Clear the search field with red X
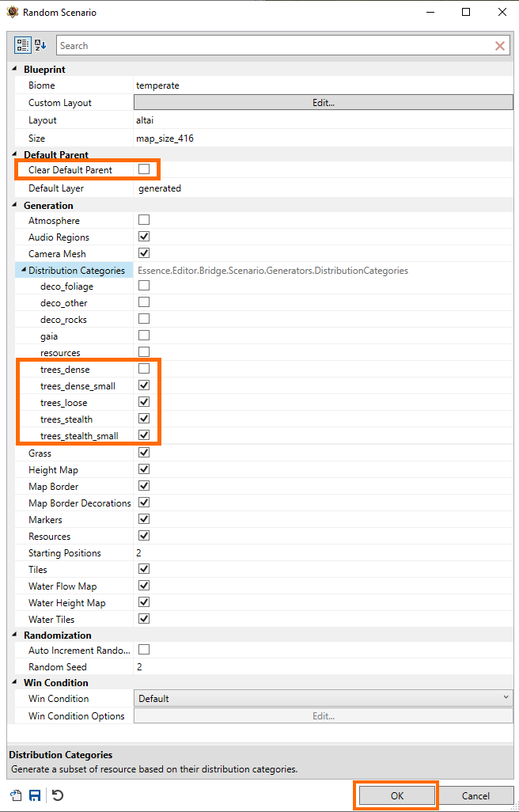The image size is (519, 812). (x=500, y=46)
